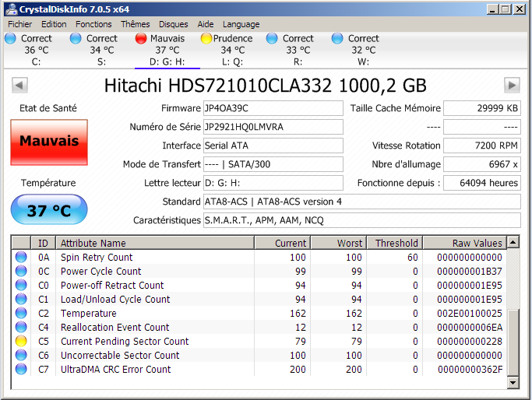532x400 pixels.
Task: Click scroll up arrow of attribute list
Action: click(x=513, y=242)
